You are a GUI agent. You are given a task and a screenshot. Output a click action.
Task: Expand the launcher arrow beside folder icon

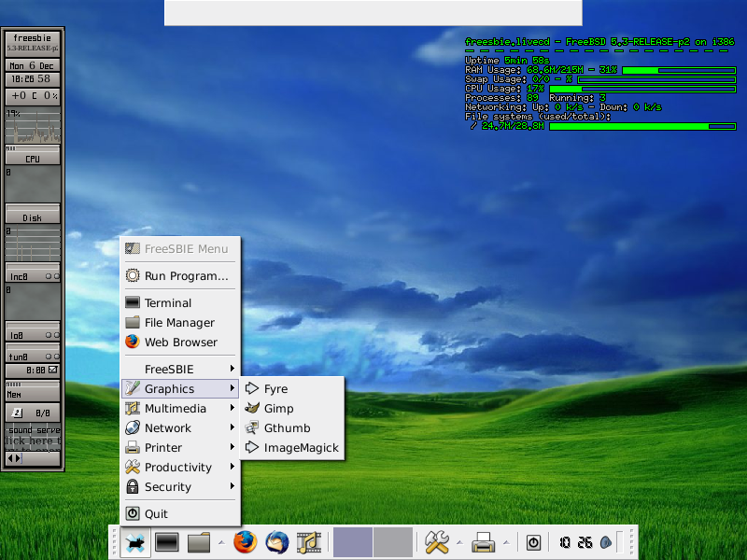pos(221,542)
